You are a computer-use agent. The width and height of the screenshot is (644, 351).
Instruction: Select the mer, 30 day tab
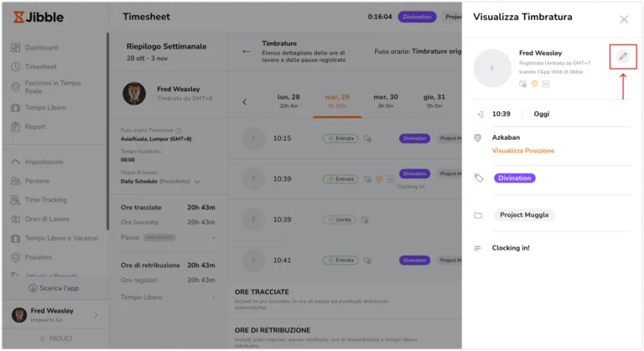386,101
